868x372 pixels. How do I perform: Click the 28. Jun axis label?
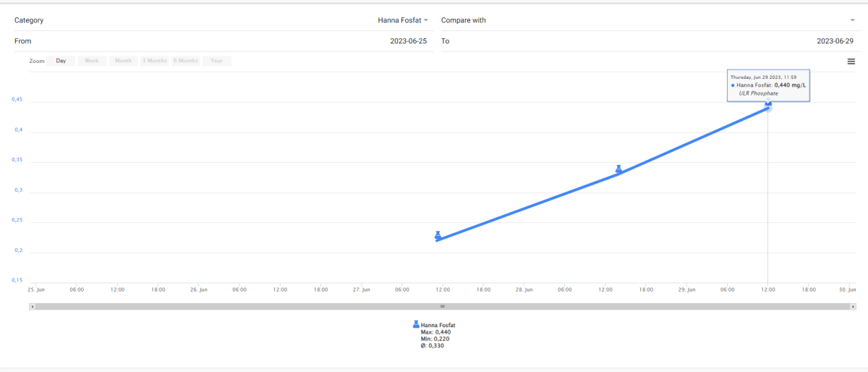pos(524,289)
